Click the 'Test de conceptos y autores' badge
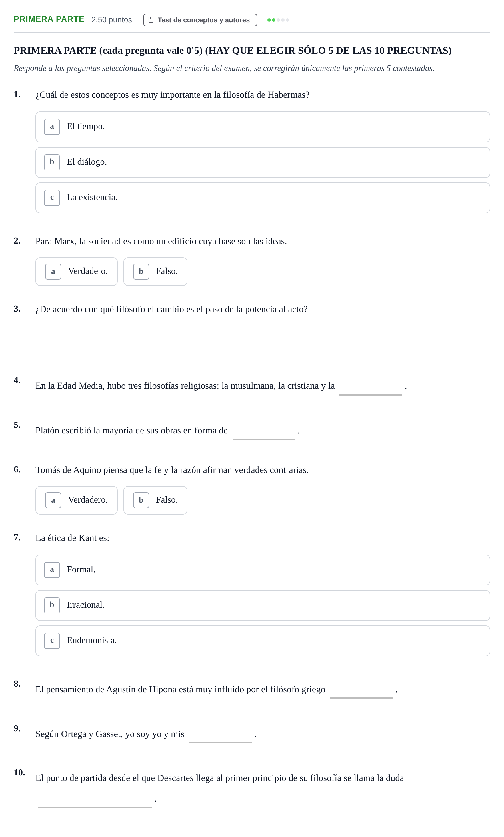Viewport: 504px width, 837px height. pyautogui.click(x=200, y=20)
